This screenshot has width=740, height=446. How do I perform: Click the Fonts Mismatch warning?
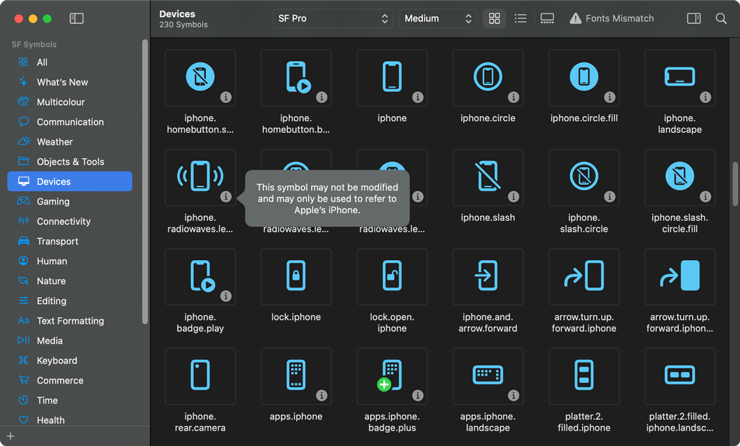click(612, 18)
